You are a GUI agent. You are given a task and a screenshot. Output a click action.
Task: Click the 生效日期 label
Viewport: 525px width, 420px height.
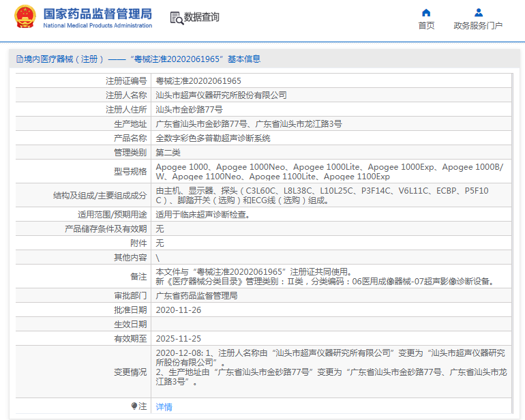coord(130,325)
